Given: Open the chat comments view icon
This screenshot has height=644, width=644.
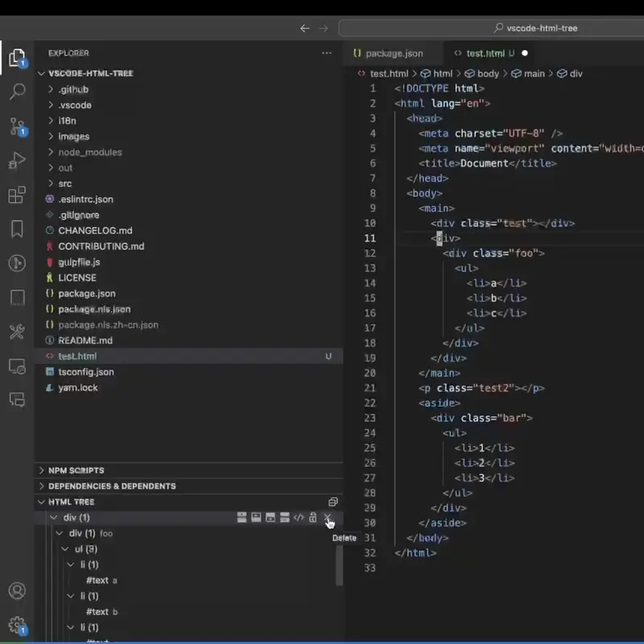Looking at the screenshot, I should pos(17,399).
